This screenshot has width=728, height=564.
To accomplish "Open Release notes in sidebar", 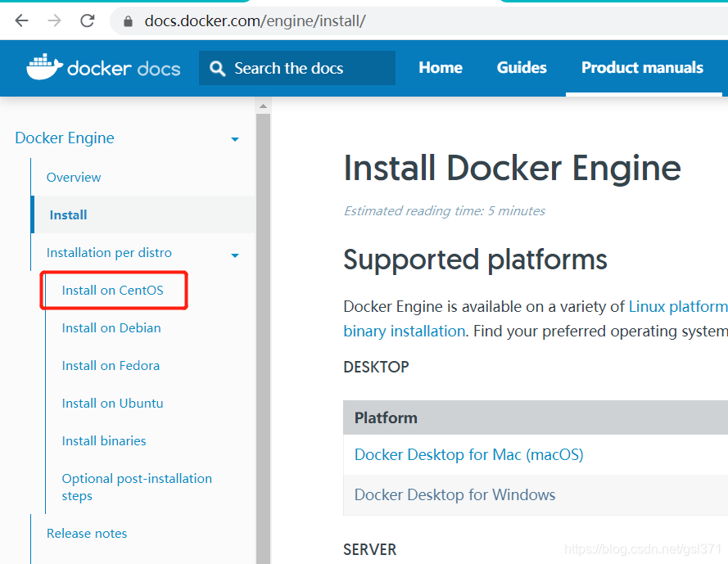I will pos(87,534).
